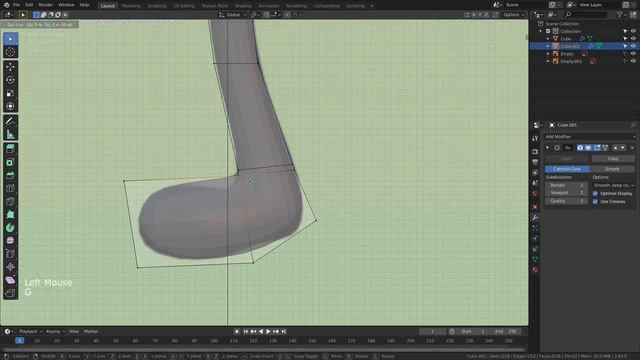This screenshot has width=640, height=360.
Task: Toggle modifier show in edit mode icon
Action: (597, 148)
